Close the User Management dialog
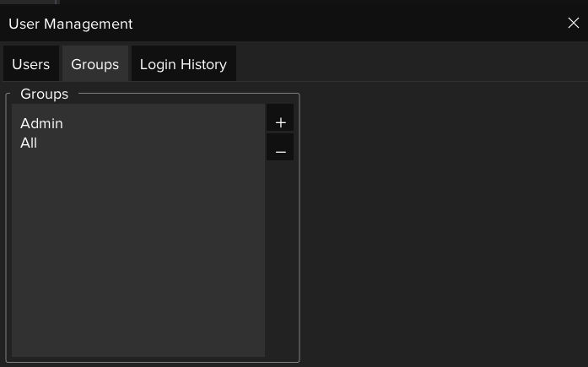The width and height of the screenshot is (588, 367). [x=574, y=24]
